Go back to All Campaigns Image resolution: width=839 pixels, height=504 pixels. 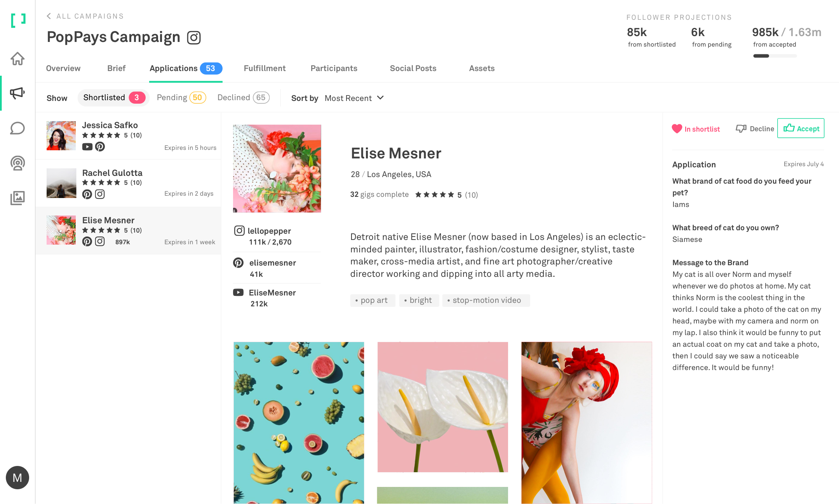click(85, 16)
